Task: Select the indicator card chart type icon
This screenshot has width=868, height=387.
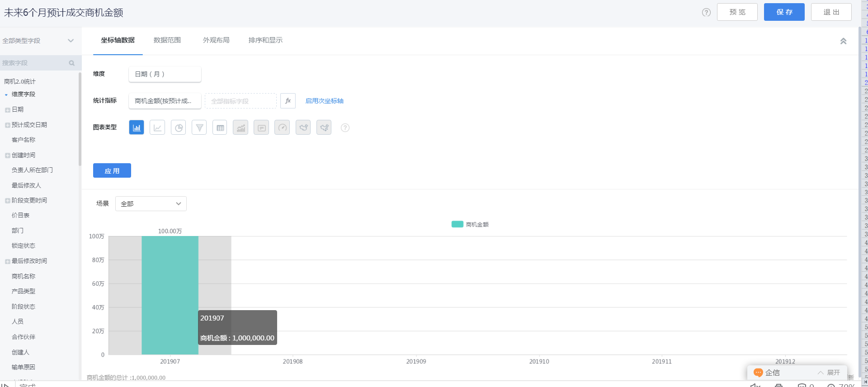Action: [x=261, y=127]
